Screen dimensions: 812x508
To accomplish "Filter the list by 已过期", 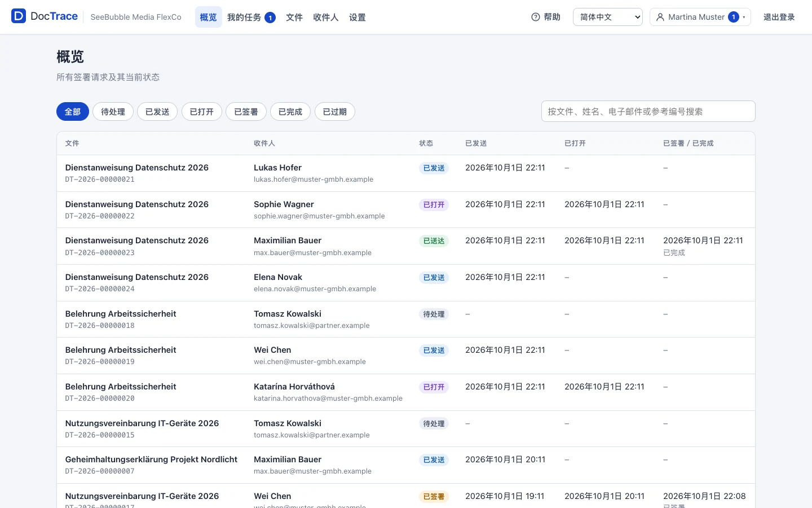I will 335,112.
